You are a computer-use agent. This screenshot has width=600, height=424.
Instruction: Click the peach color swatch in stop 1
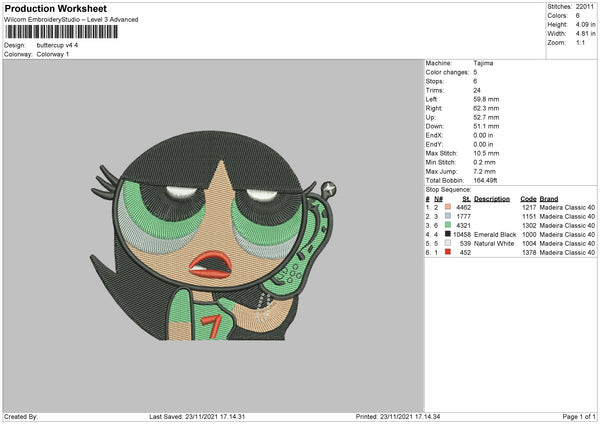[446, 207]
